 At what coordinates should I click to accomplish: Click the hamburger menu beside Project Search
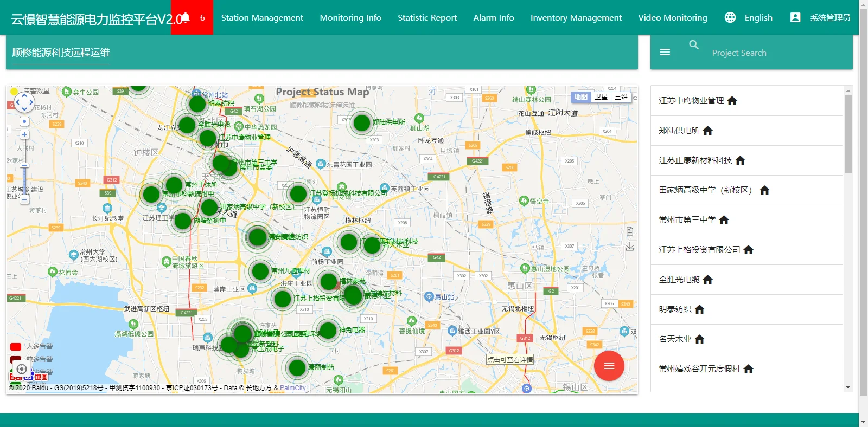(665, 53)
